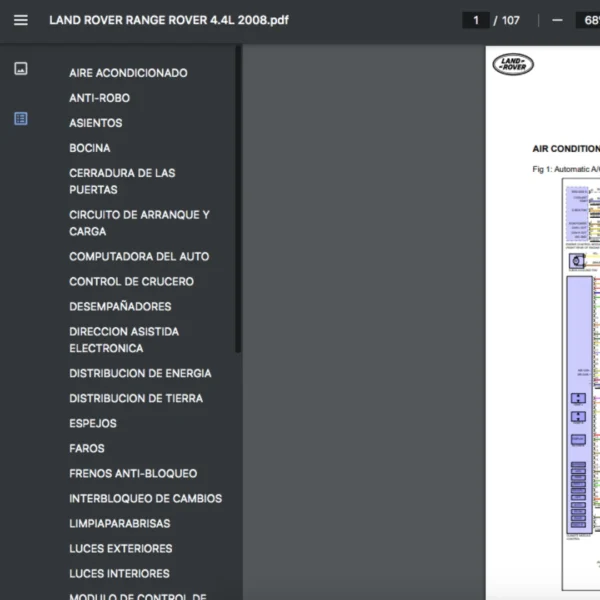Click the page number input field
Screen dimensions: 600x600
[475, 20]
